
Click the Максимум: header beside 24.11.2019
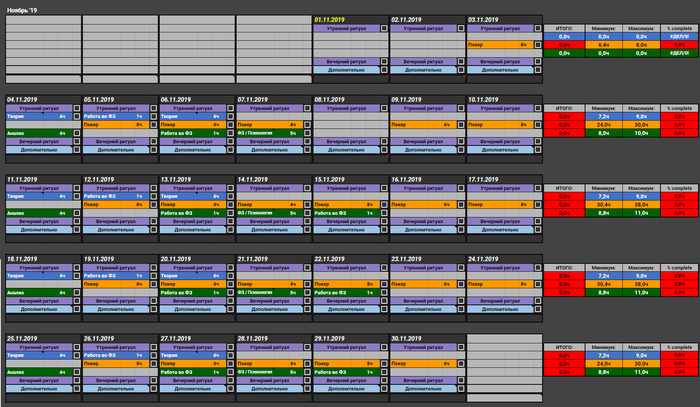point(641,268)
